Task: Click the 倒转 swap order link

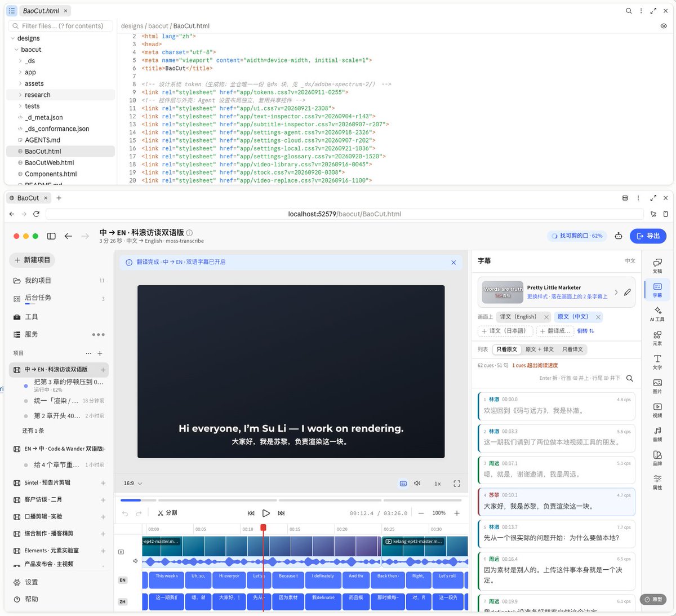Action: point(585,331)
